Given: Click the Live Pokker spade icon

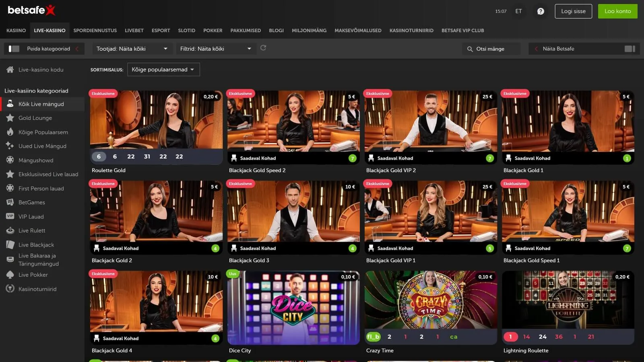Looking at the screenshot, I should click(x=10, y=275).
